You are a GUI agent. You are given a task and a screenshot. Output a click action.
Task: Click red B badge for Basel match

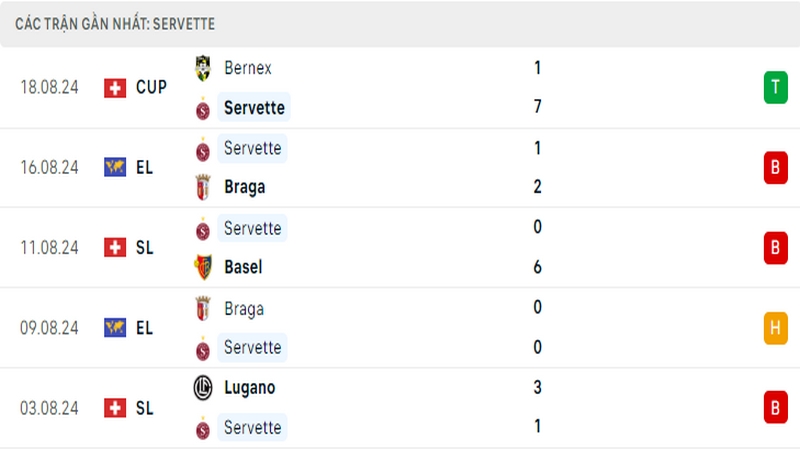pos(776,248)
